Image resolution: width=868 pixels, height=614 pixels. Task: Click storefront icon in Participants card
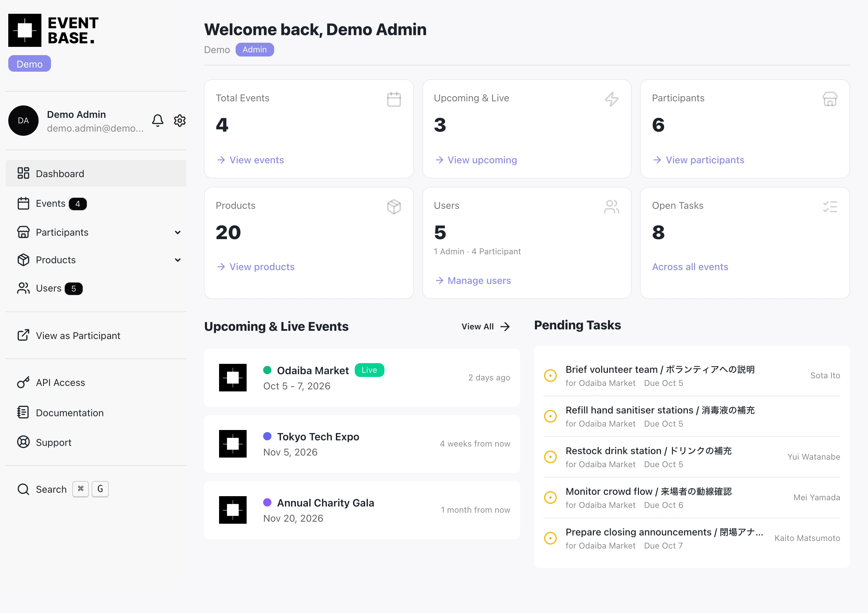tap(830, 100)
